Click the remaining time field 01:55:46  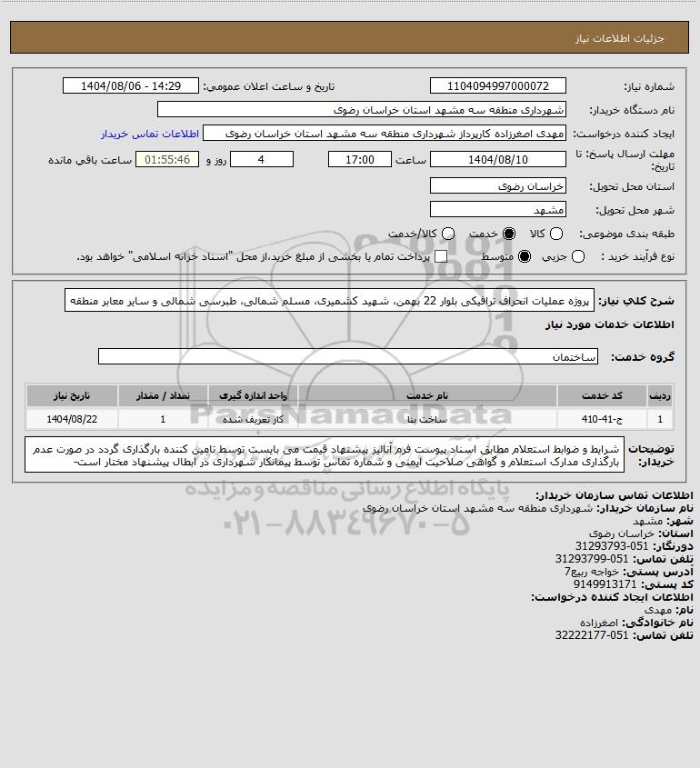click(167, 160)
